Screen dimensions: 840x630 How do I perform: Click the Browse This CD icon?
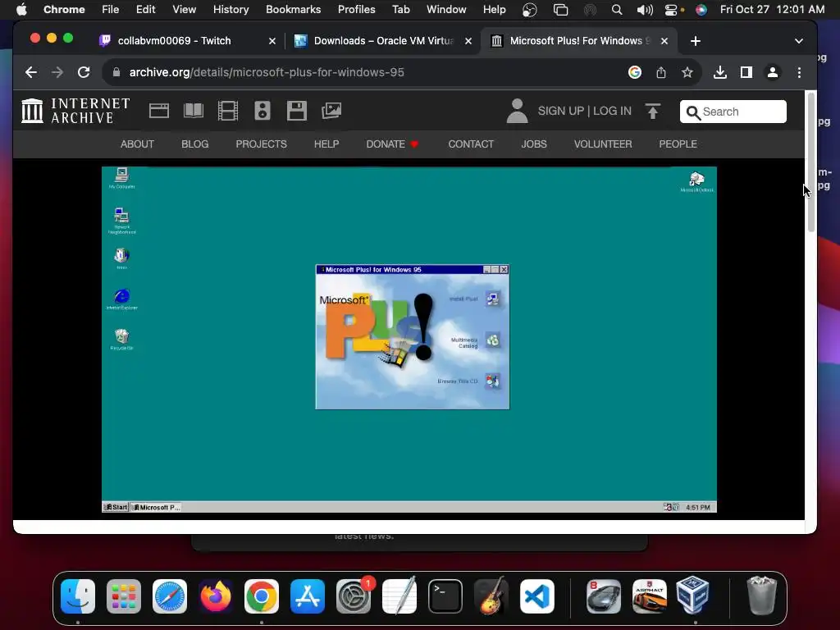click(492, 381)
